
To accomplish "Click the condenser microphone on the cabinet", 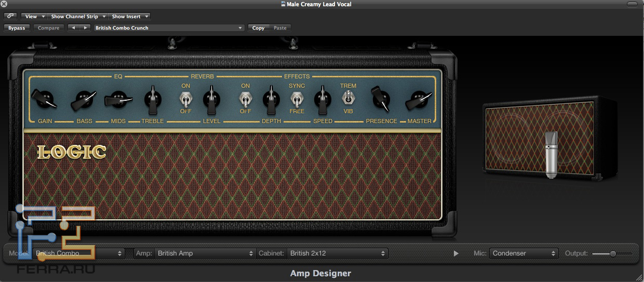I will click(551, 154).
